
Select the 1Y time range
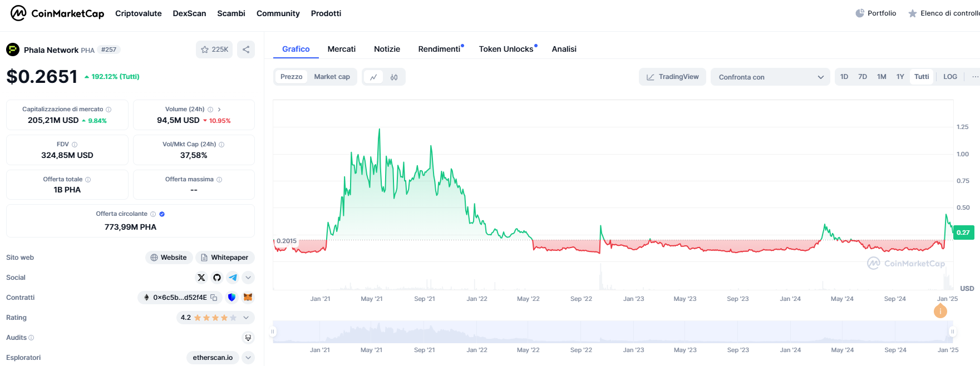point(900,77)
